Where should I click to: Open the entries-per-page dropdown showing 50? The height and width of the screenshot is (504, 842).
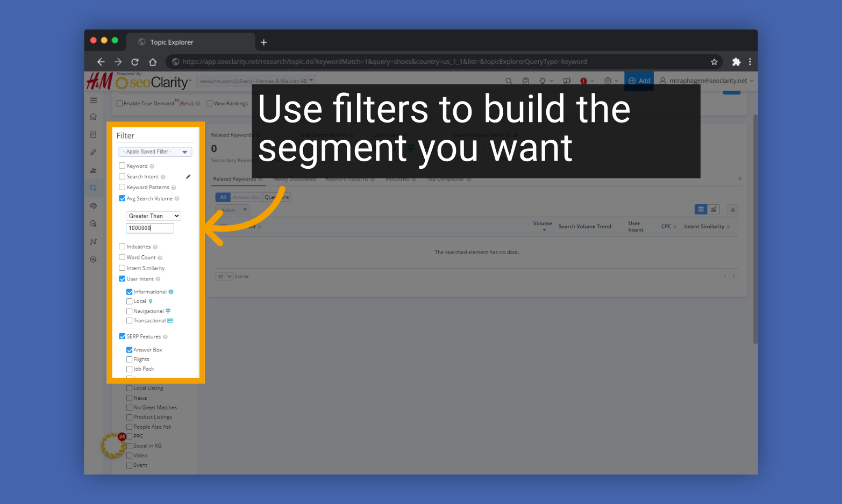[x=224, y=276]
